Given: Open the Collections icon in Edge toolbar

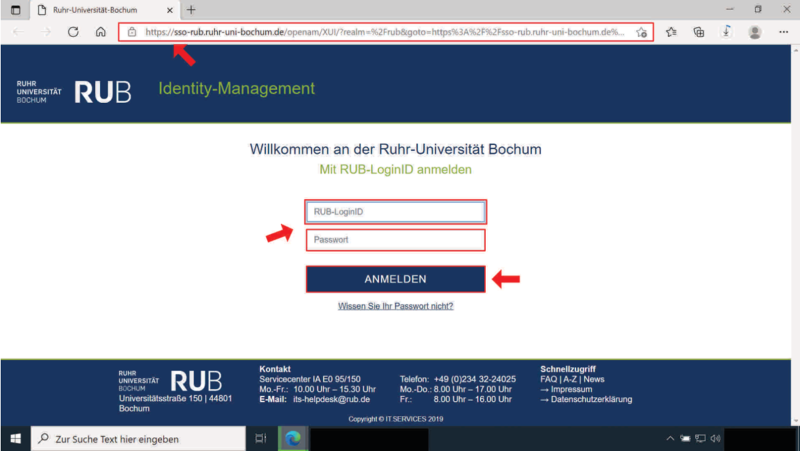Looking at the screenshot, I should [699, 32].
